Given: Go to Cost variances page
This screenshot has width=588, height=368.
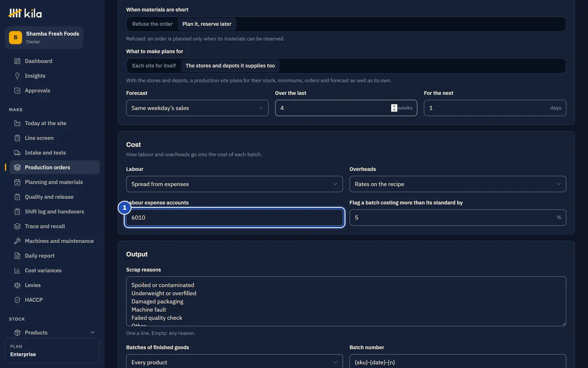Looking at the screenshot, I should 55,270.
